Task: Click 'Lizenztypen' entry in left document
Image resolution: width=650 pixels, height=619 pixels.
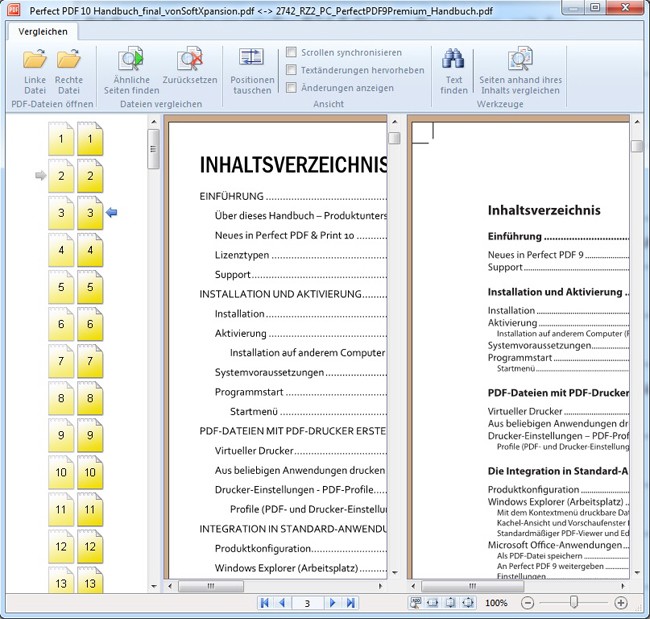Action: coord(242,255)
